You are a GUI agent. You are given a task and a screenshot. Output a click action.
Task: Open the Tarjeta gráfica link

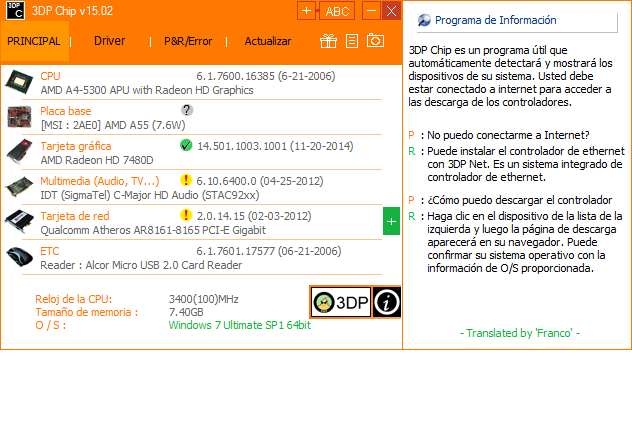[x=76, y=146]
